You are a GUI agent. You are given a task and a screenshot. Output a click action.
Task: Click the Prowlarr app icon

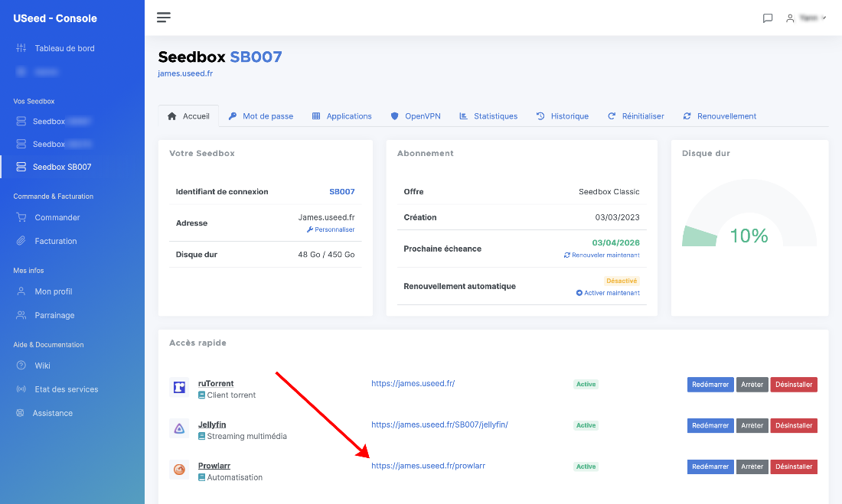179,470
